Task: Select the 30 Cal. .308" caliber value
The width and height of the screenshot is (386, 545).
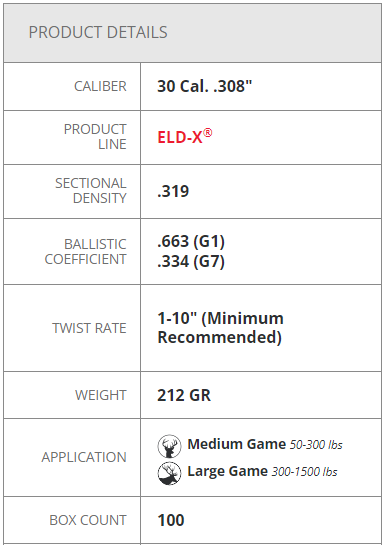Action: (x=204, y=86)
